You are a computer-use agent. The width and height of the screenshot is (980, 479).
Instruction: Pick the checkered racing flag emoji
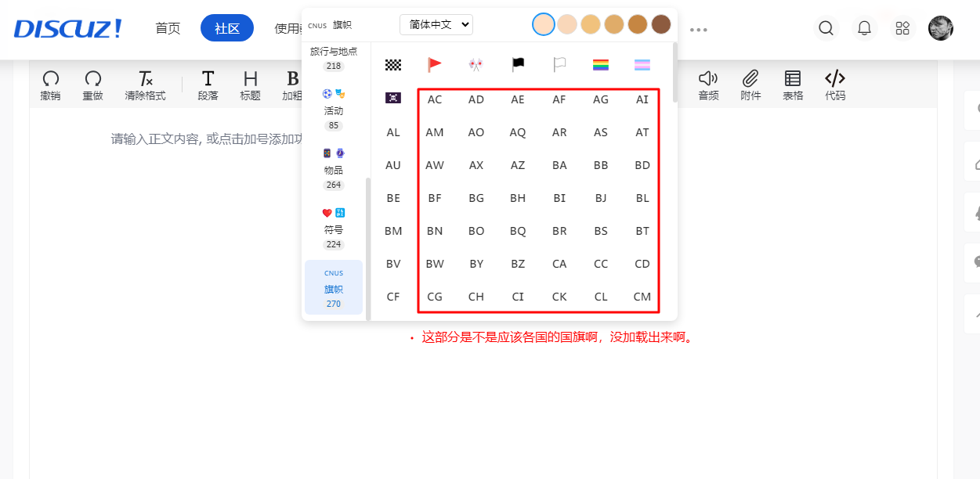click(393, 65)
